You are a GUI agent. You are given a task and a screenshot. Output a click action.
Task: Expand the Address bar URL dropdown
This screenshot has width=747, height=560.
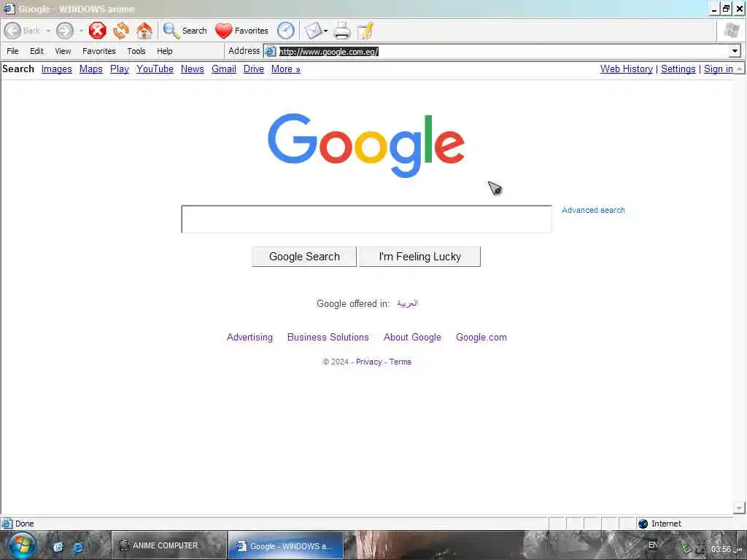735,51
